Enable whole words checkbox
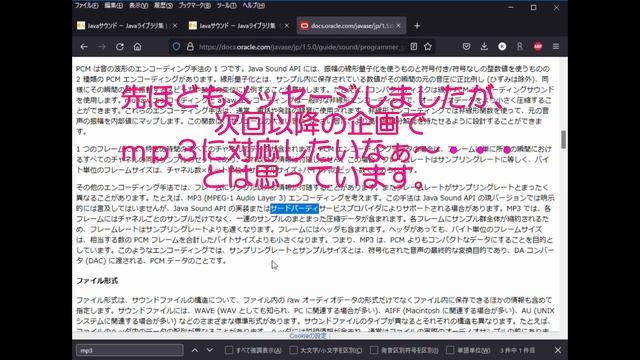 (450, 350)
